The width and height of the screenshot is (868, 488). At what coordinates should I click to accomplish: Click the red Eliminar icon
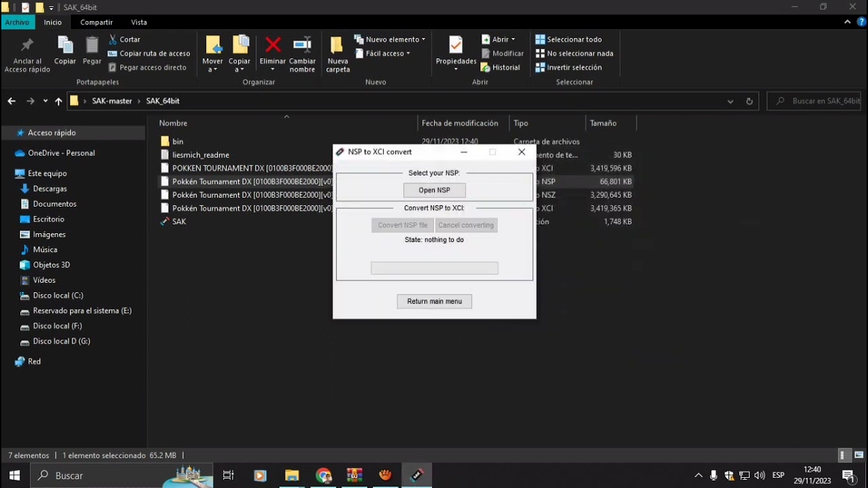click(x=273, y=45)
